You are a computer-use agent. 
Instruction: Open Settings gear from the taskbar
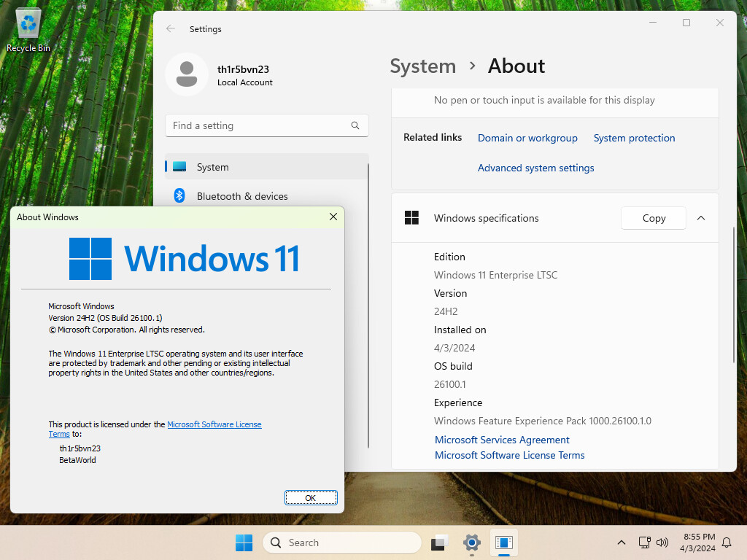click(x=471, y=542)
